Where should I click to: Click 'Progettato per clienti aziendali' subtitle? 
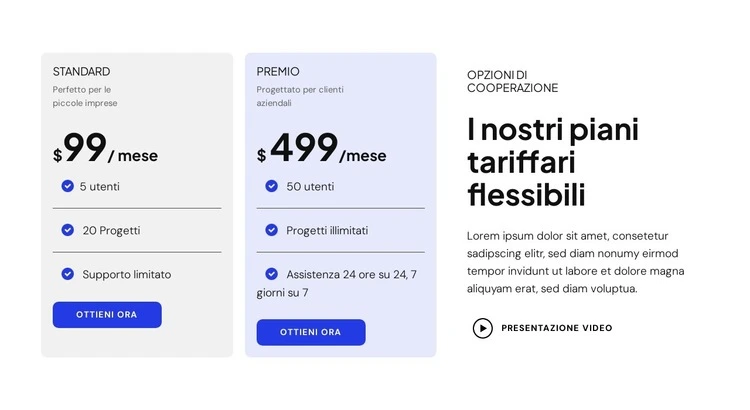300,96
